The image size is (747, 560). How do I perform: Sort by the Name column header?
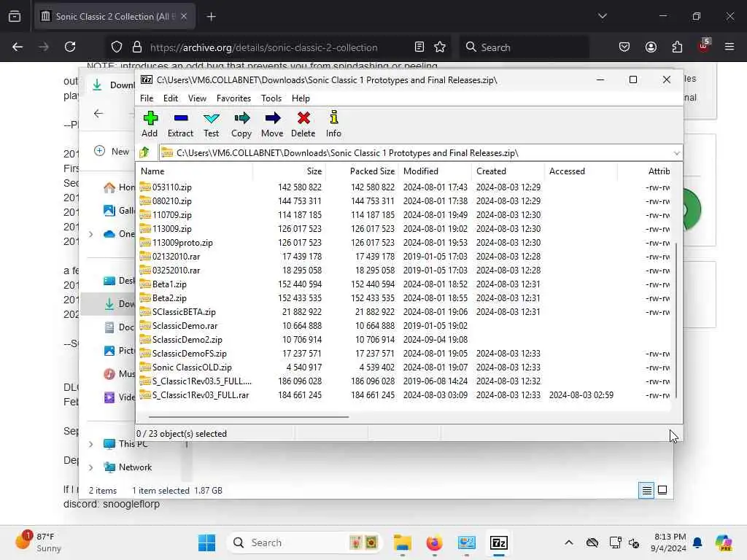(x=194, y=171)
